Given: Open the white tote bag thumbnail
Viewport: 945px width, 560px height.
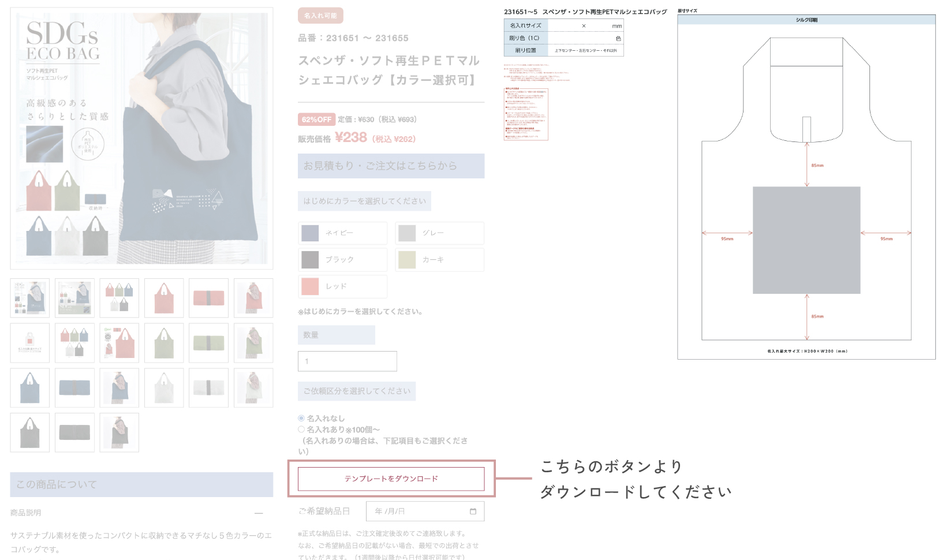Looking at the screenshot, I should (164, 388).
